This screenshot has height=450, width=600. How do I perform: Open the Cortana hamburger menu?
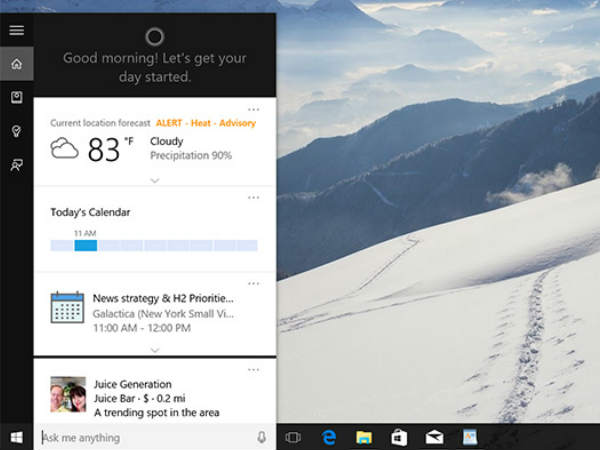pyautogui.click(x=16, y=30)
